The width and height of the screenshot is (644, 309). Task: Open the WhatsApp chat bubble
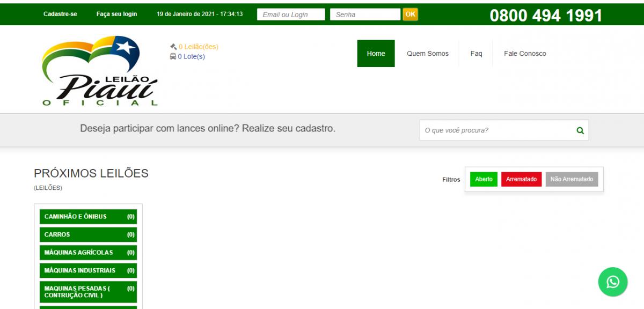pyautogui.click(x=613, y=282)
